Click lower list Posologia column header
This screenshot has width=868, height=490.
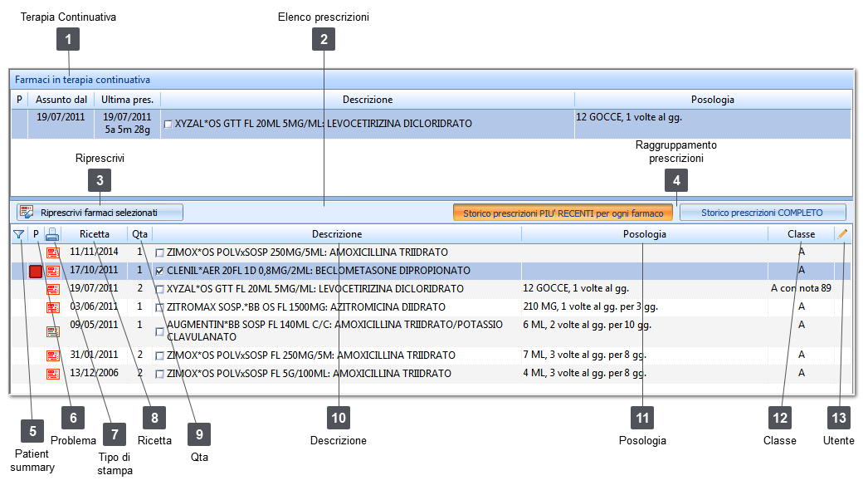pyautogui.click(x=644, y=234)
